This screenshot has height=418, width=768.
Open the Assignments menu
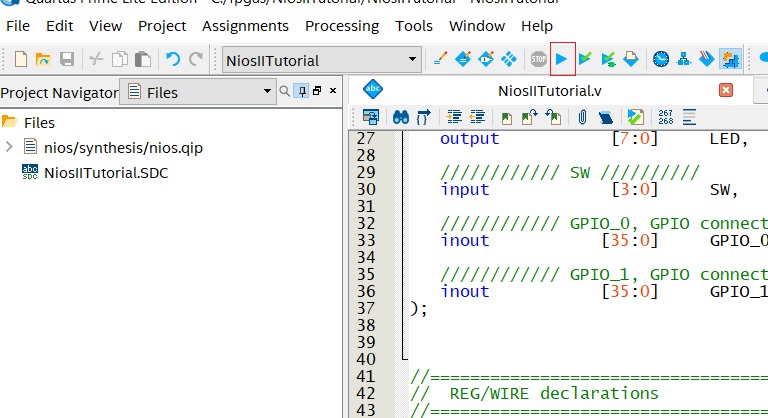245,26
